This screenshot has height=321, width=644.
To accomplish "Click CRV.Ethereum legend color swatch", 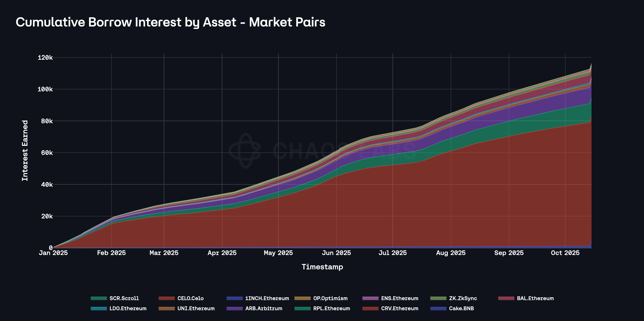I will tap(370, 308).
